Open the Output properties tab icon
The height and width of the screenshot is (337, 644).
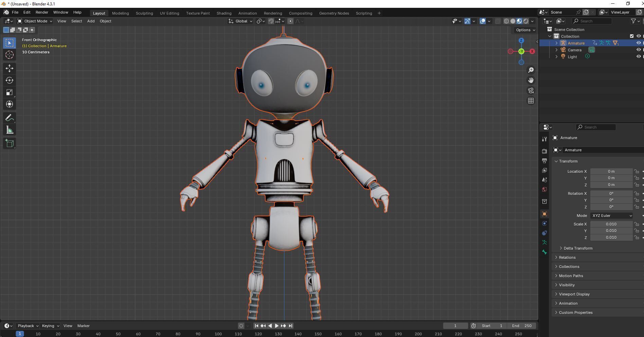(544, 161)
